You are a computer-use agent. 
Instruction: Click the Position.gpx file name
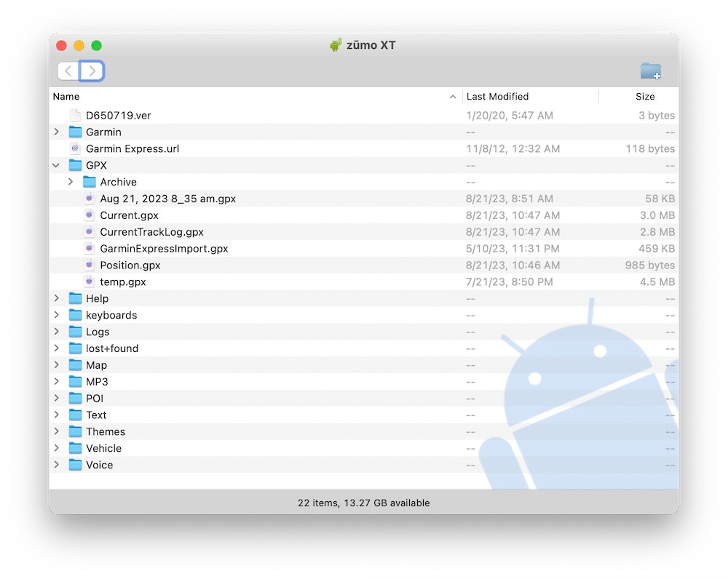coord(130,265)
